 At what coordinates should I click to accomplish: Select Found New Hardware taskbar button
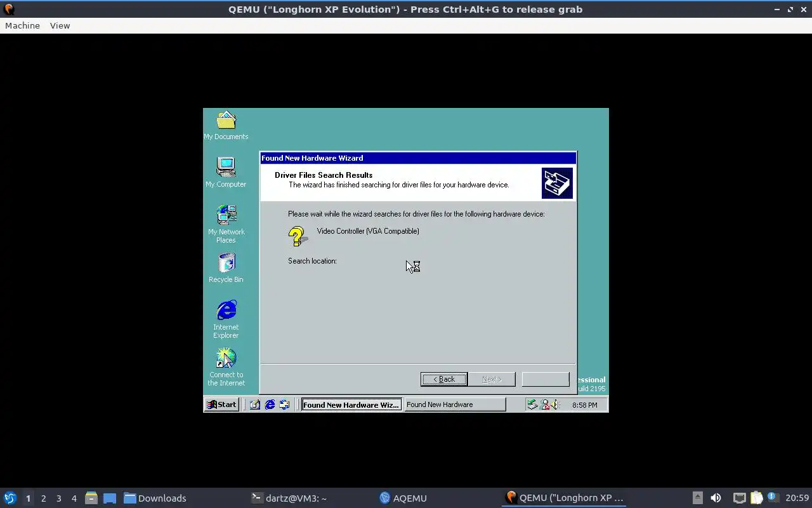[x=455, y=404]
